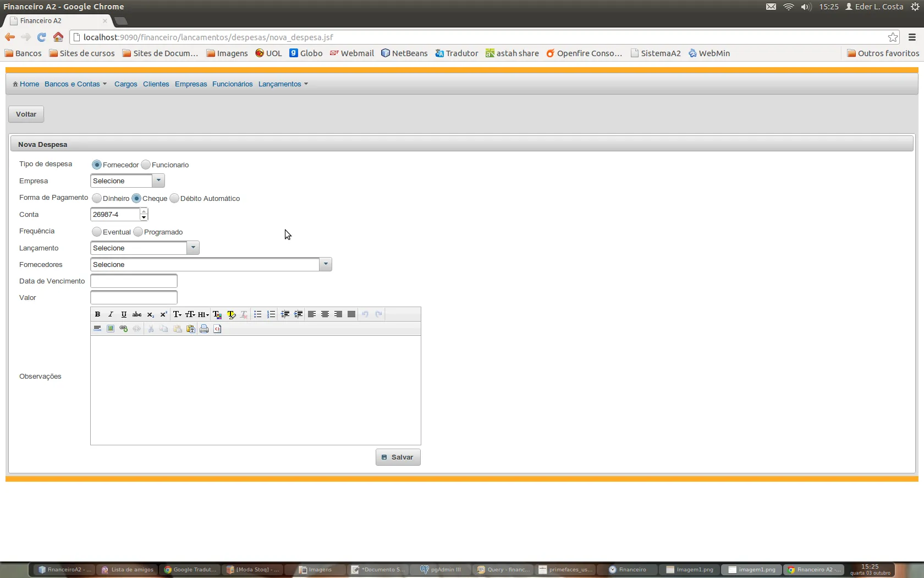Remove formatting from text
The image size is (924, 578).
click(244, 314)
